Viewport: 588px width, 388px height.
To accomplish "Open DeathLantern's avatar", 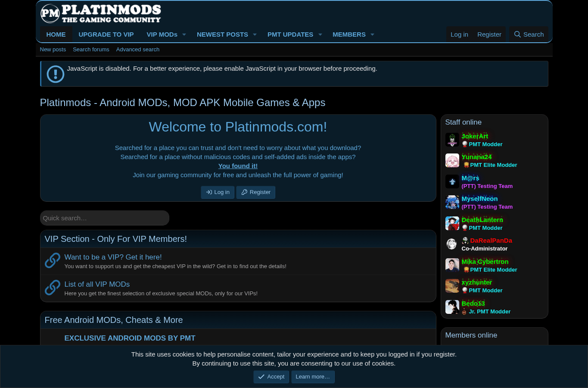I will click(452, 223).
